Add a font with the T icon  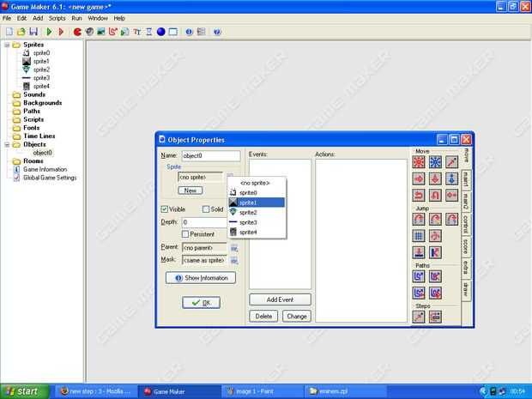136,32
